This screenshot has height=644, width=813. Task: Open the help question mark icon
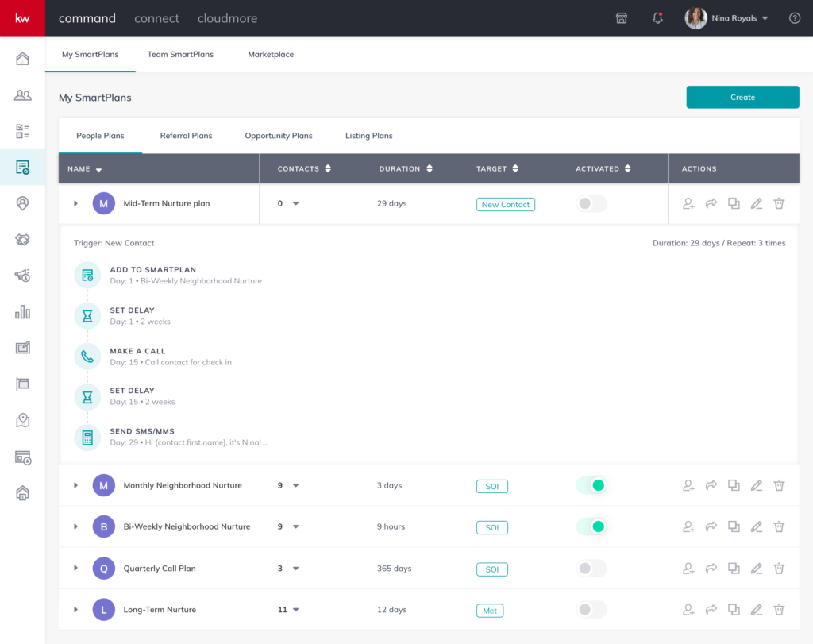[794, 18]
